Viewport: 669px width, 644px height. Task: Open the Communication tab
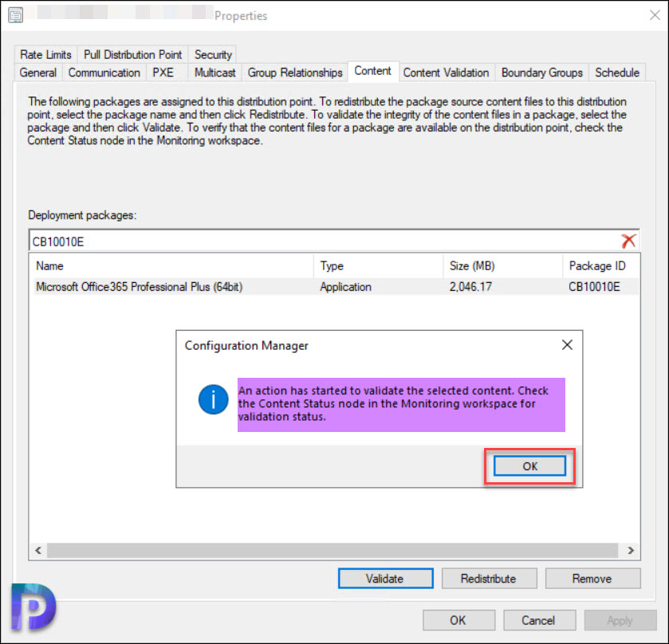pyautogui.click(x=104, y=73)
